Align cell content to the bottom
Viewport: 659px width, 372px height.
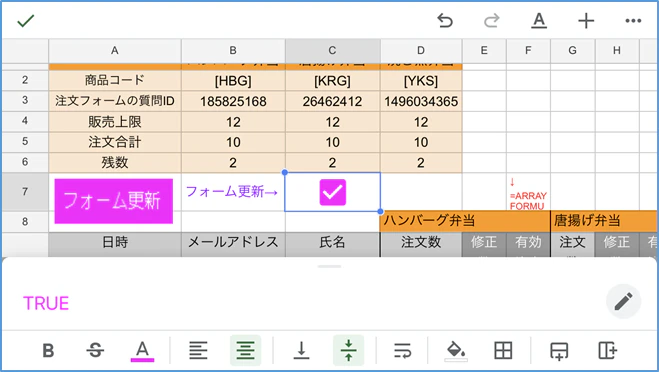(x=301, y=350)
